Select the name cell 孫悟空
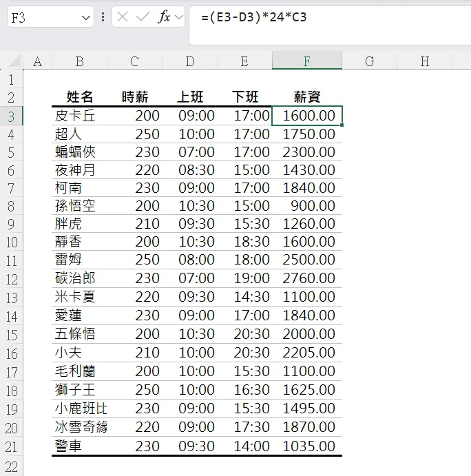471x476 pixels. (79, 206)
